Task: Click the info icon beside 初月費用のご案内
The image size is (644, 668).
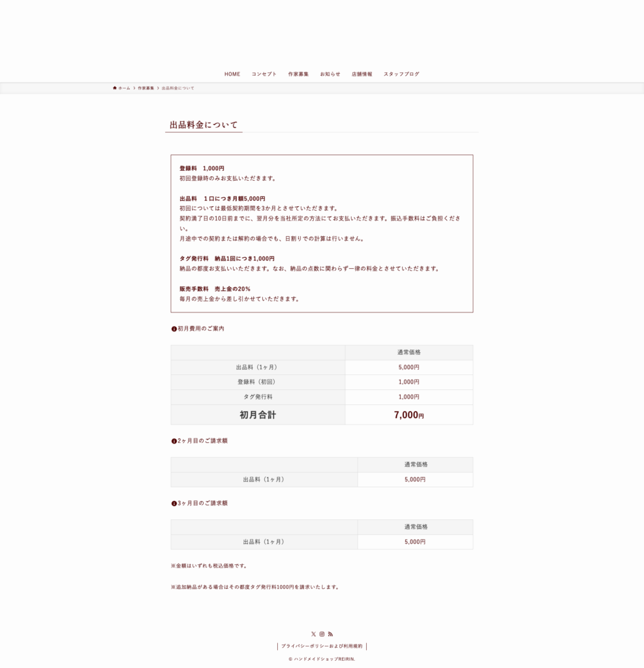Action: (174, 329)
